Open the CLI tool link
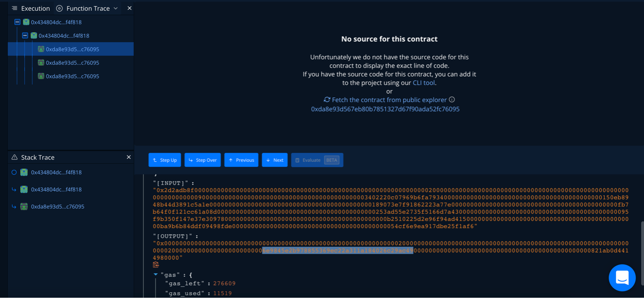Image resolution: width=644 pixels, height=300 pixels. click(x=423, y=82)
